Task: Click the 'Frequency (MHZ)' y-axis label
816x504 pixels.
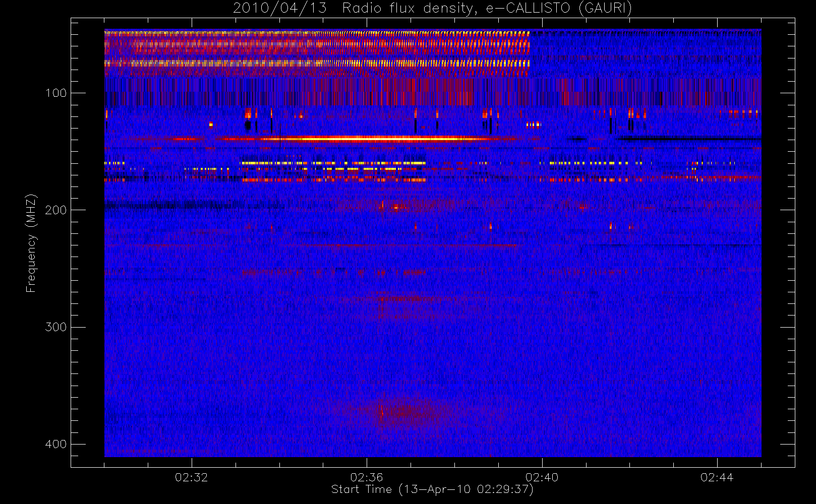Action: 31,243
